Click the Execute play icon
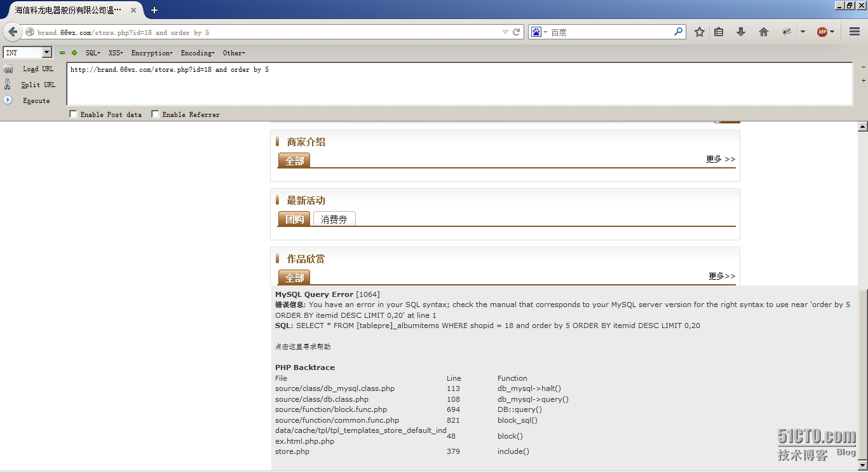Viewport: 868px width, 473px height. [x=8, y=100]
